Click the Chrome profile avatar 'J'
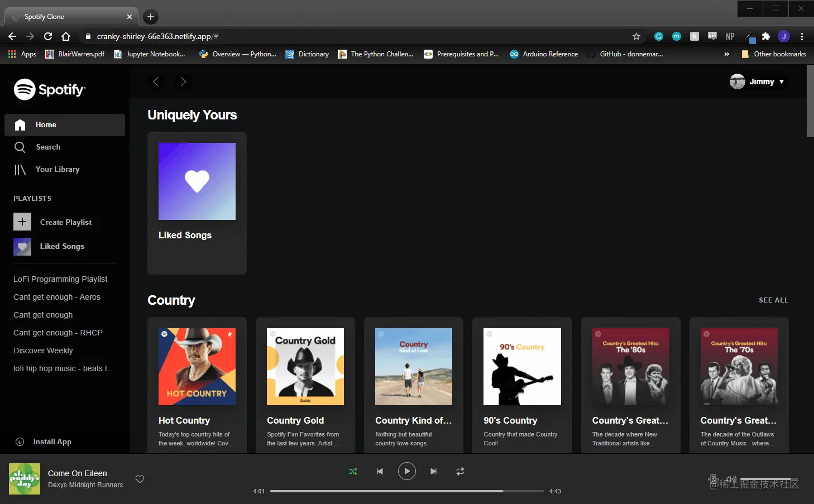814x504 pixels. point(784,36)
